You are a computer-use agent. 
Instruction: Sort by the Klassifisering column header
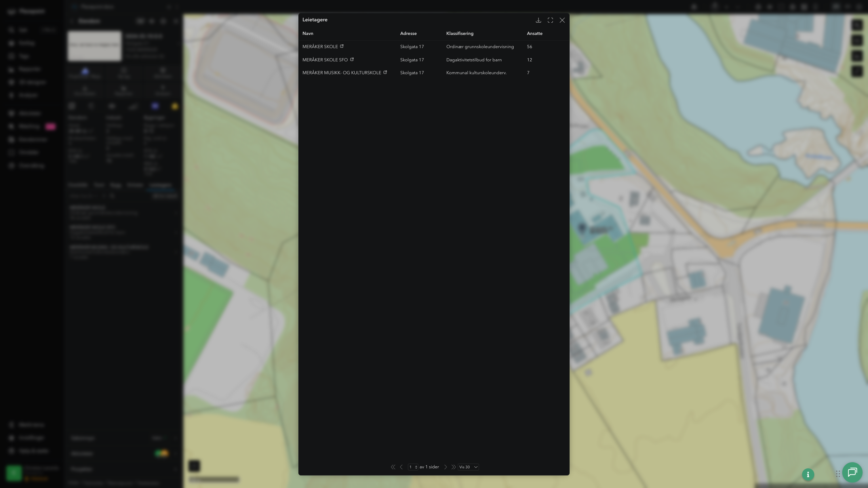tap(460, 33)
